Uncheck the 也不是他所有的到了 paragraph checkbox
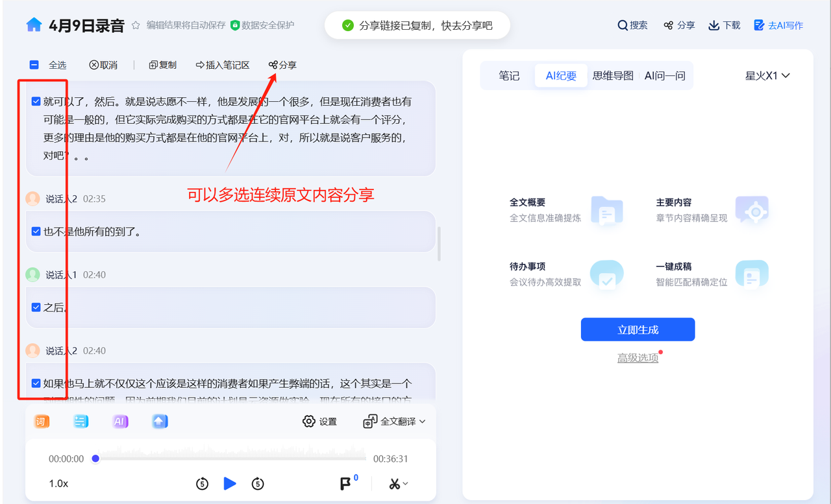The image size is (831, 504). point(36,232)
